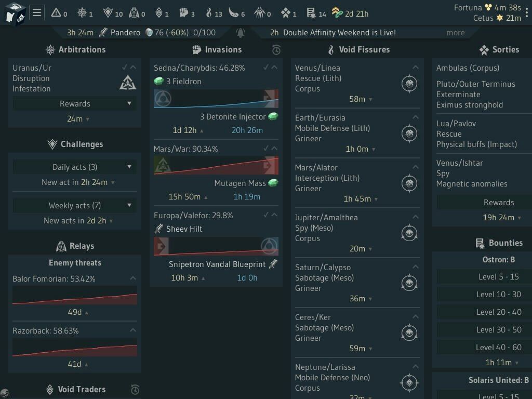Viewport: 532px width, 399px height.
Task: Select Ostron bounty Level 10 - 30
Action: click(485, 294)
